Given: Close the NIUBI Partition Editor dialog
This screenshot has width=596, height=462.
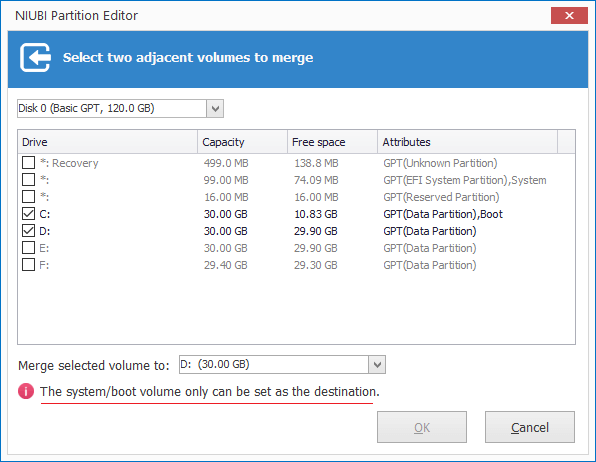Looking at the screenshot, I should click(569, 16).
